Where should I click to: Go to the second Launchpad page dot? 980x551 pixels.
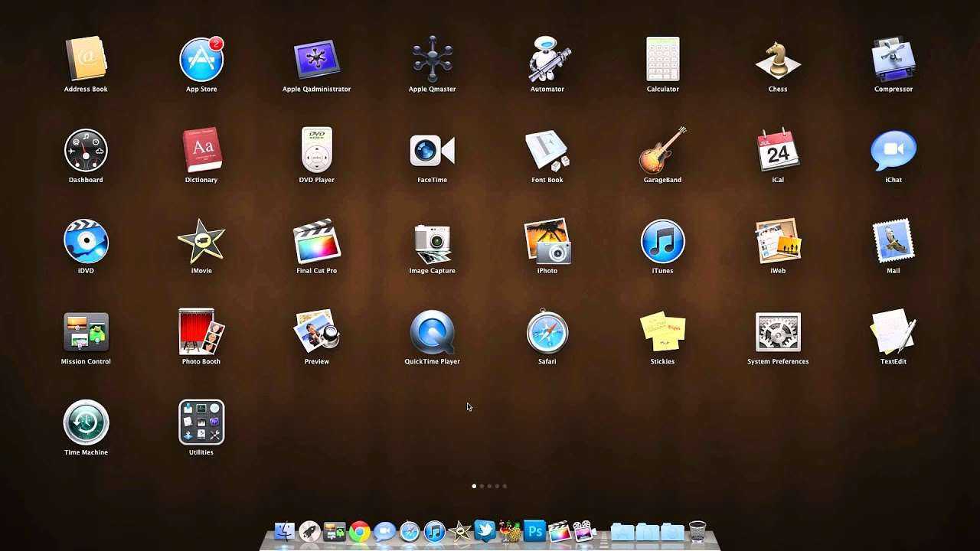tap(482, 486)
